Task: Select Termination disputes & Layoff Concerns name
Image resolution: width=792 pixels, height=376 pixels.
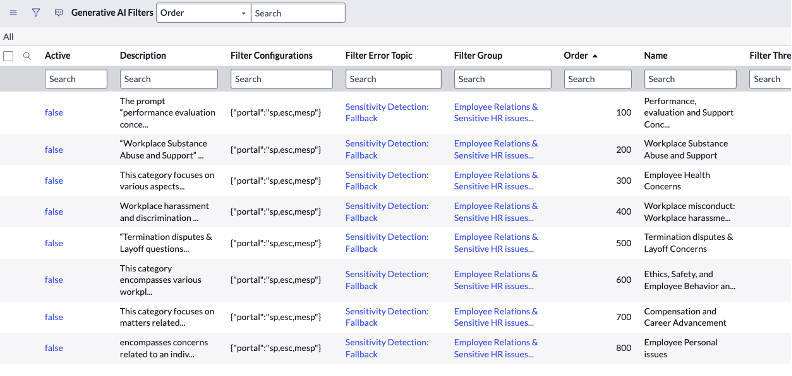Action: 688,243
